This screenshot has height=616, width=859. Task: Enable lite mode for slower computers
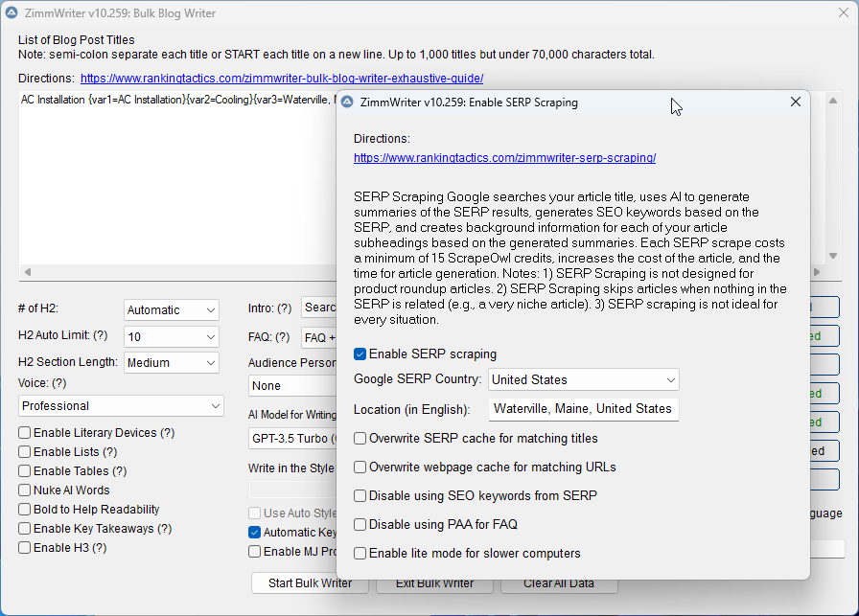click(x=360, y=554)
